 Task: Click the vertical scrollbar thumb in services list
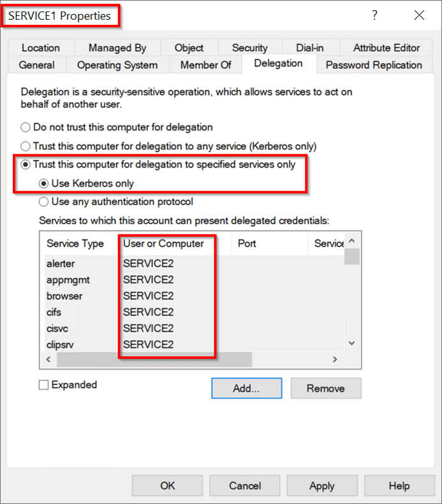point(352,257)
